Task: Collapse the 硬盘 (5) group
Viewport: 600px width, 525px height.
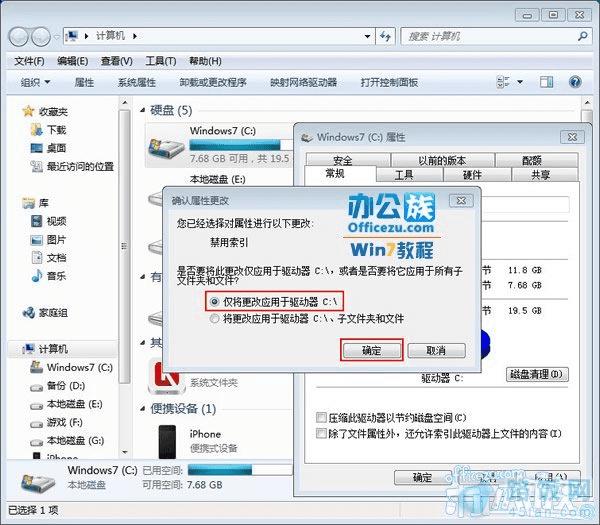Action: 143,111
